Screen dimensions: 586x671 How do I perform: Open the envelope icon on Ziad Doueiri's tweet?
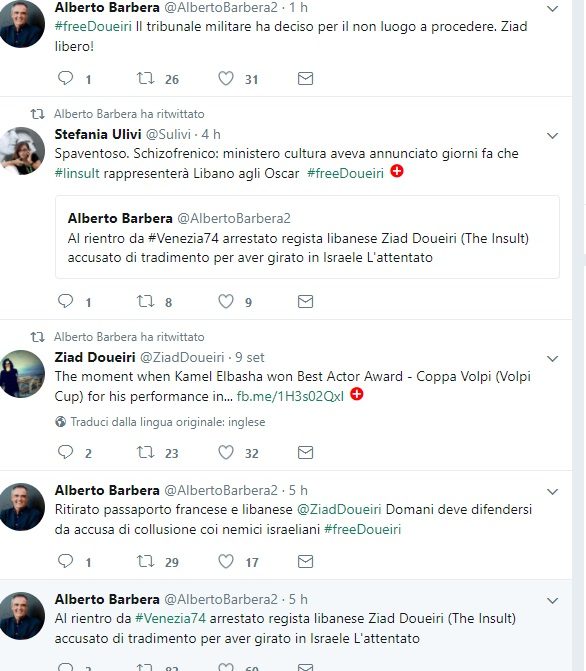pyautogui.click(x=305, y=452)
